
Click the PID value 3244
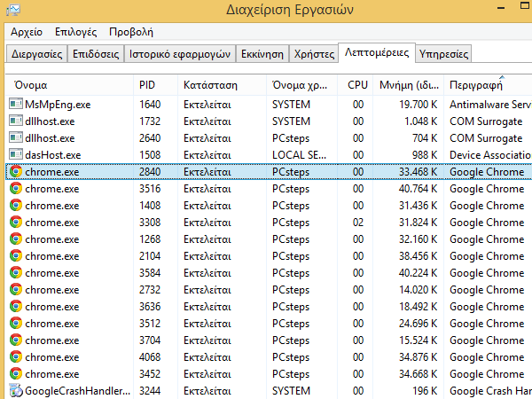tap(150, 391)
